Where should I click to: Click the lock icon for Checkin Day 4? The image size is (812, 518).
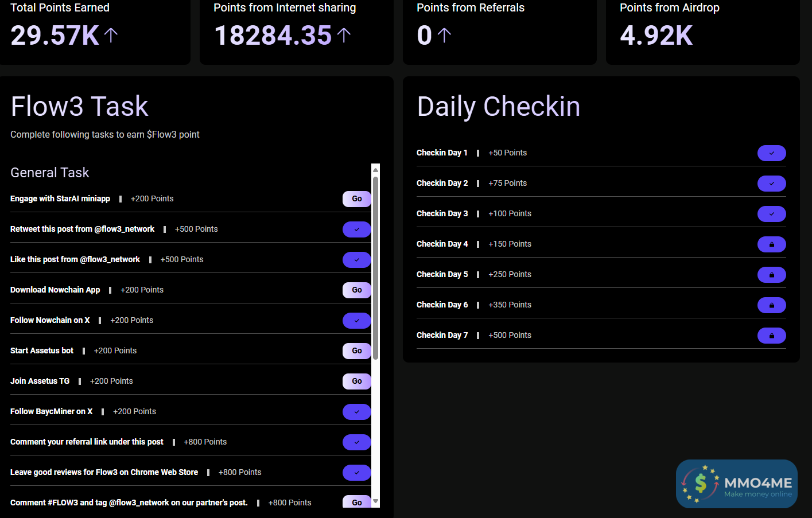click(771, 244)
